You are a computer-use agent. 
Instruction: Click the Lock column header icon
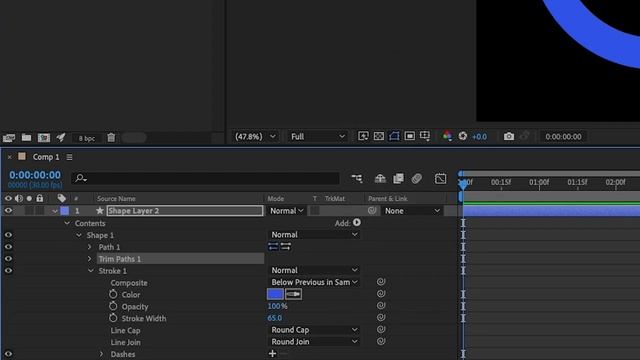pos(40,198)
